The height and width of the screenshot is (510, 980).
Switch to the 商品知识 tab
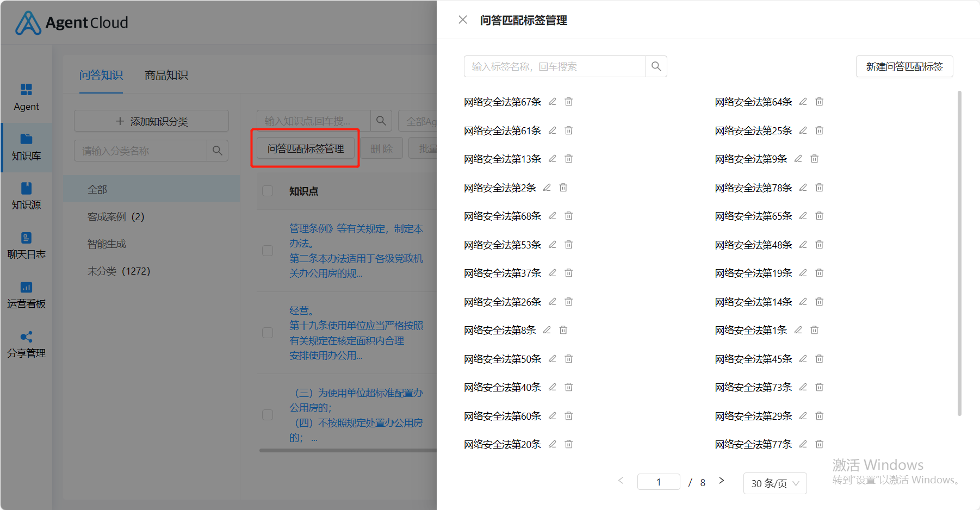click(166, 75)
